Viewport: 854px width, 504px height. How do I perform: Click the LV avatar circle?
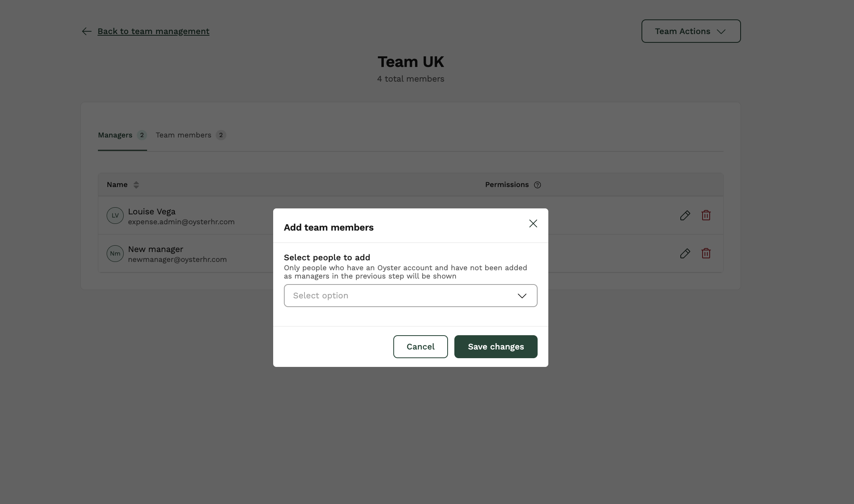click(x=115, y=216)
